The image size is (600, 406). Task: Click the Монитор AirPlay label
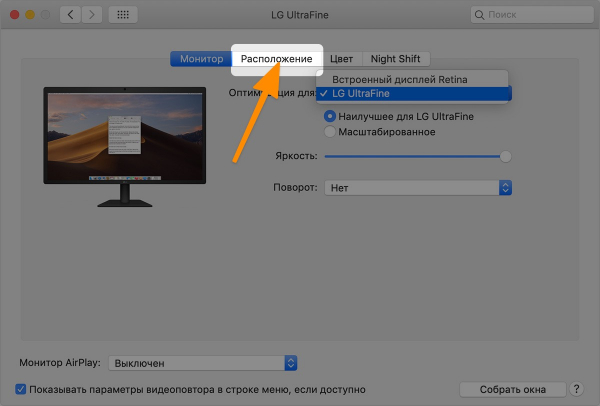click(60, 362)
